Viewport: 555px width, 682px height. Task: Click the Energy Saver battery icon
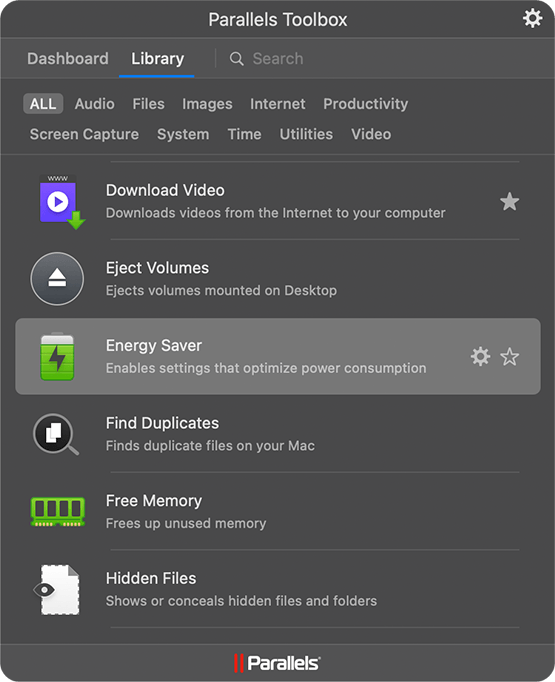57,356
